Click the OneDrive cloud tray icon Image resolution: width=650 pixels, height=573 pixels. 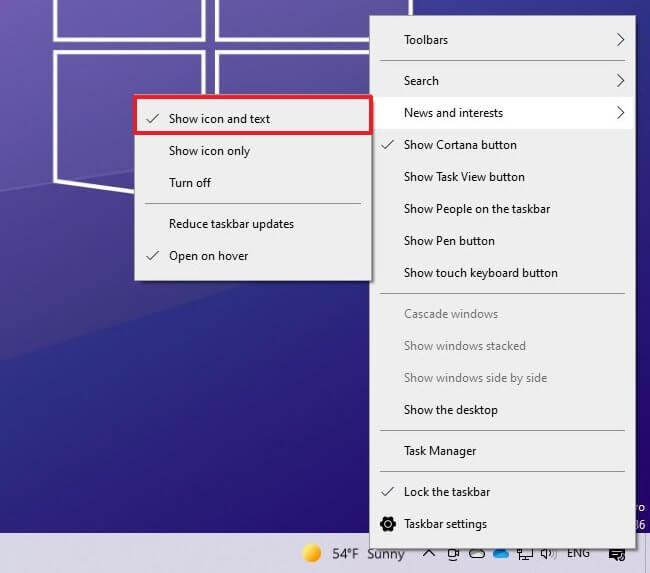coord(501,553)
